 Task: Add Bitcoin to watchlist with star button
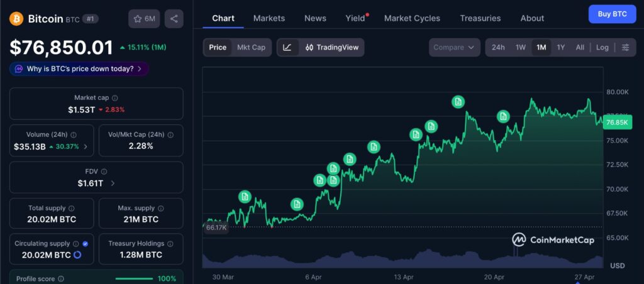coord(144,19)
